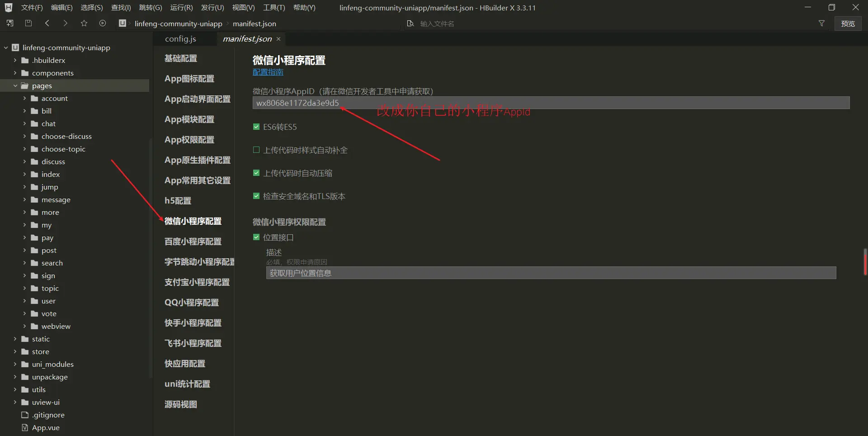Image resolution: width=868 pixels, height=436 pixels.
Task: Click the account folder icon
Action: pos(34,98)
